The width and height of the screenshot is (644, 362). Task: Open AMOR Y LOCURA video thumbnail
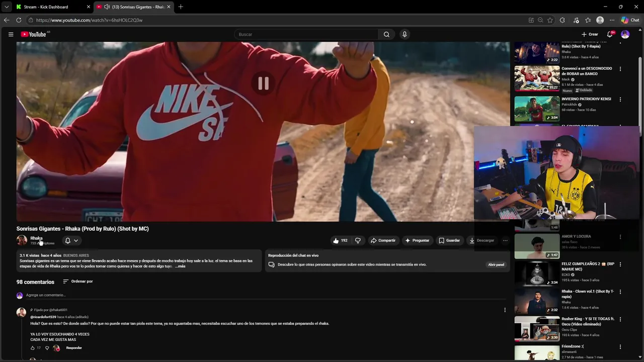537,246
